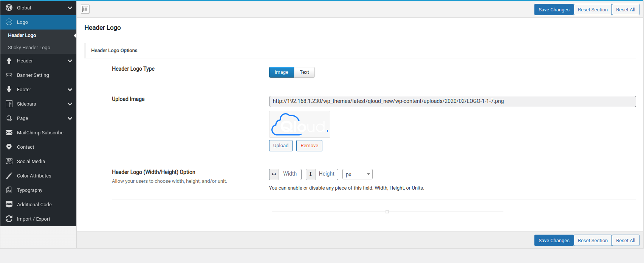Click the Page icon in sidebar

[x=9, y=118]
